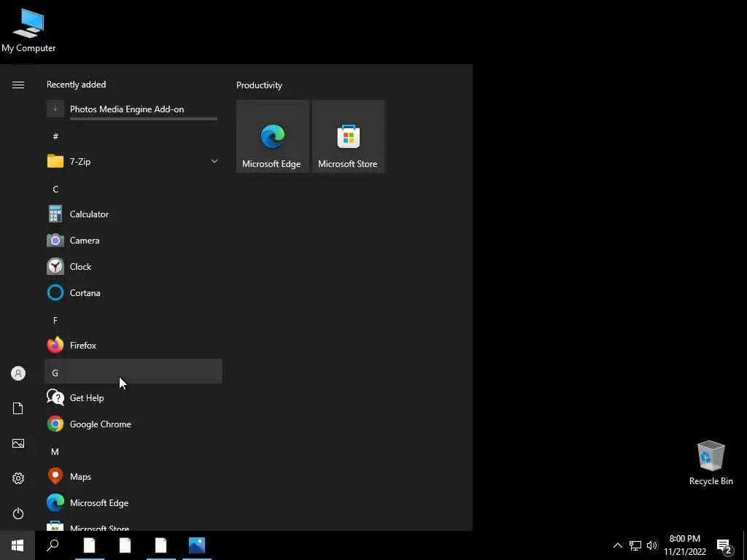This screenshot has height=560, width=747.
Task: Open the Pictures shortcut in Start sidebar
Action: [18, 443]
